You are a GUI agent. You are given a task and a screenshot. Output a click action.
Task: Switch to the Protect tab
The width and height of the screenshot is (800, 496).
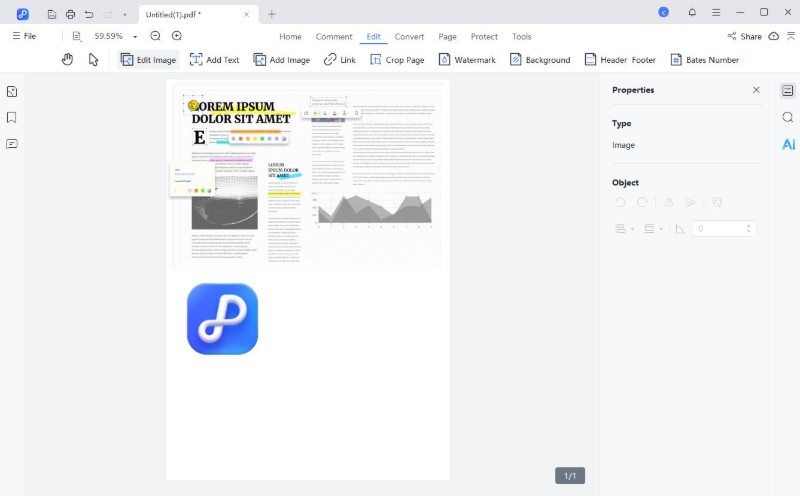click(x=484, y=37)
